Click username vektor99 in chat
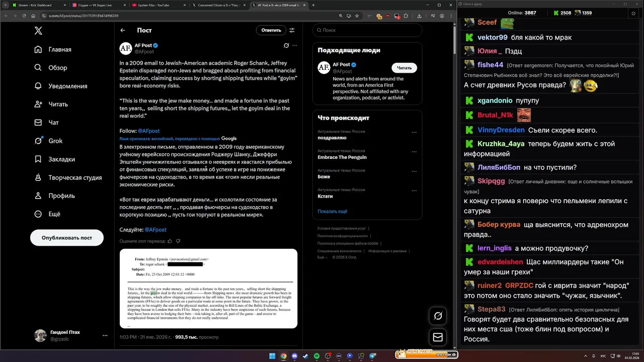The image size is (644, 362). pos(493,37)
